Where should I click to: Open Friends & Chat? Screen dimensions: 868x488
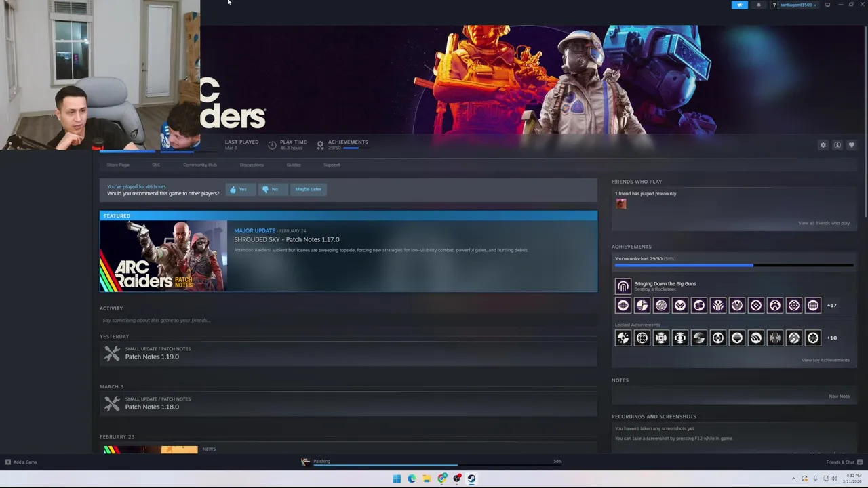coord(844,462)
